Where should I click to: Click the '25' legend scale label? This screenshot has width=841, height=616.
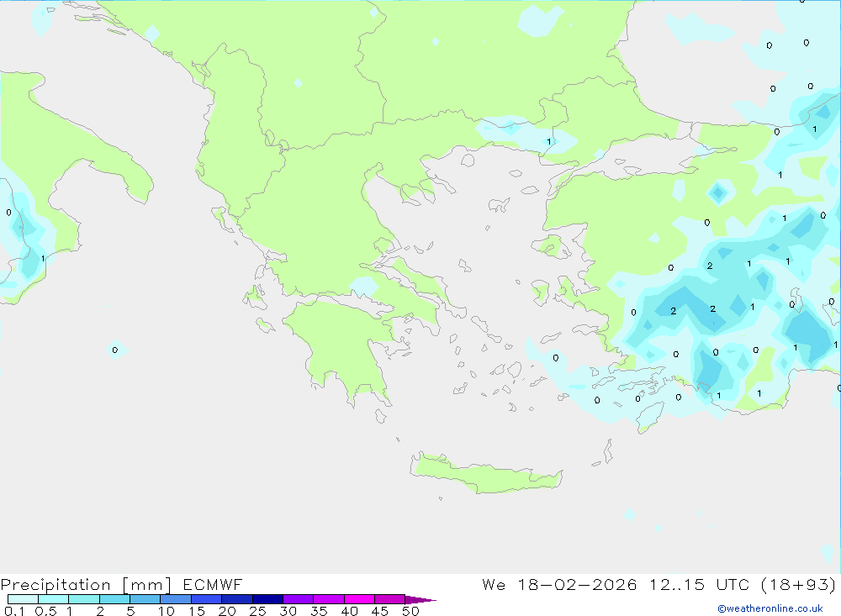point(257,611)
